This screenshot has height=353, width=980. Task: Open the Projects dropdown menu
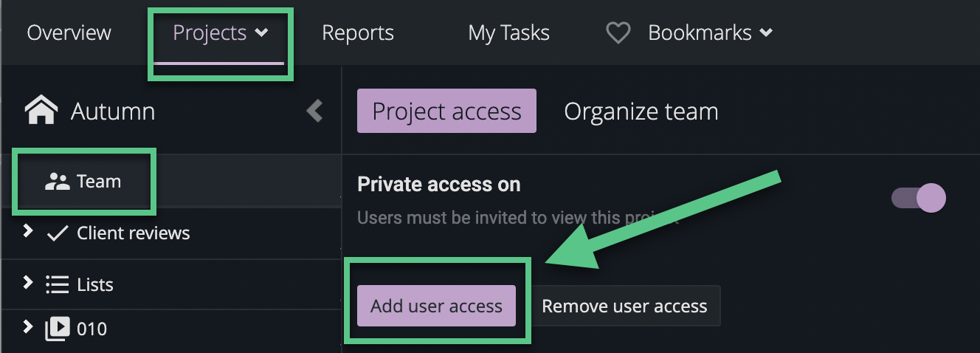coord(220,33)
